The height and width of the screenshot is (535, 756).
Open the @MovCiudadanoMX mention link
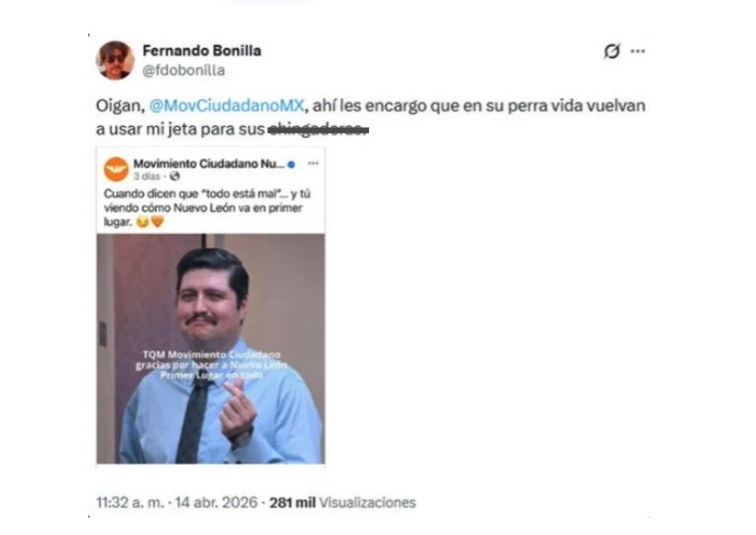(227, 105)
